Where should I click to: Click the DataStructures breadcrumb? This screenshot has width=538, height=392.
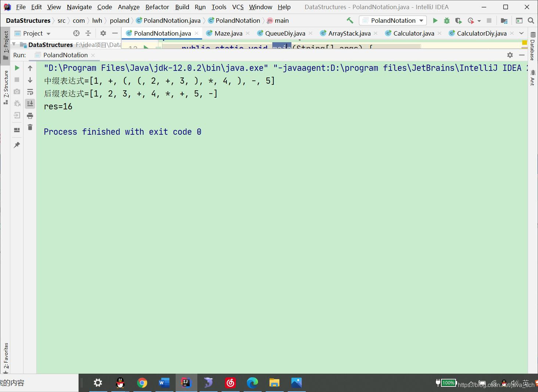point(28,21)
